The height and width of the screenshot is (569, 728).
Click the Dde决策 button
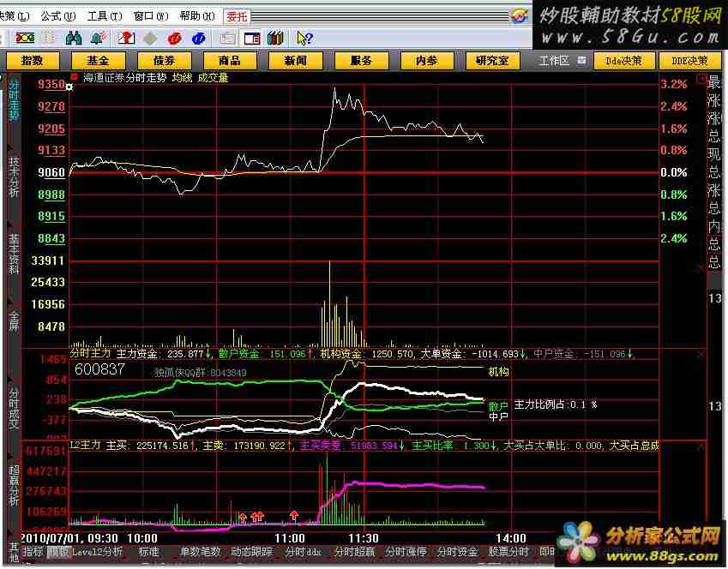tap(623, 60)
